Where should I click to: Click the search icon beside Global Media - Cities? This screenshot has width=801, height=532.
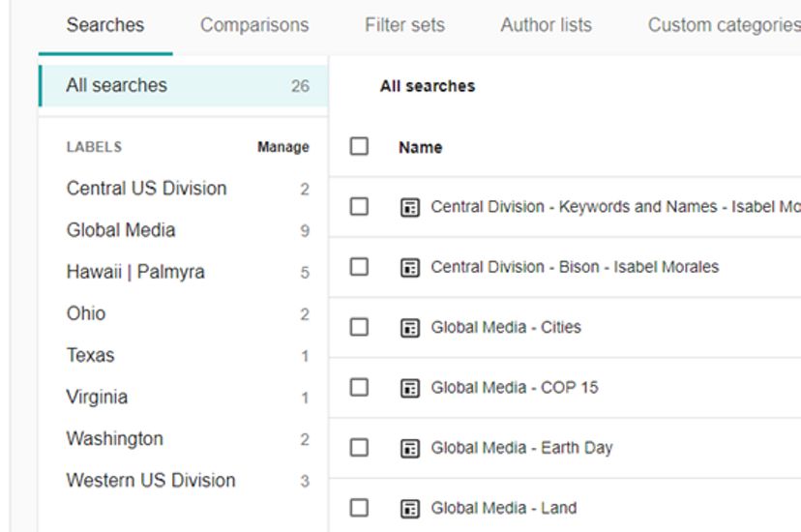(410, 328)
